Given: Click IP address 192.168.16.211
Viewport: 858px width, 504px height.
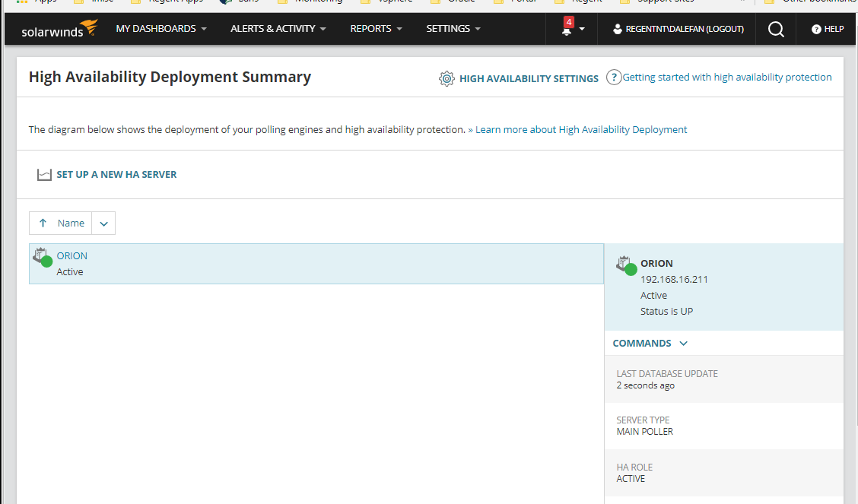Looking at the screenshot, I should click(674, 279).
